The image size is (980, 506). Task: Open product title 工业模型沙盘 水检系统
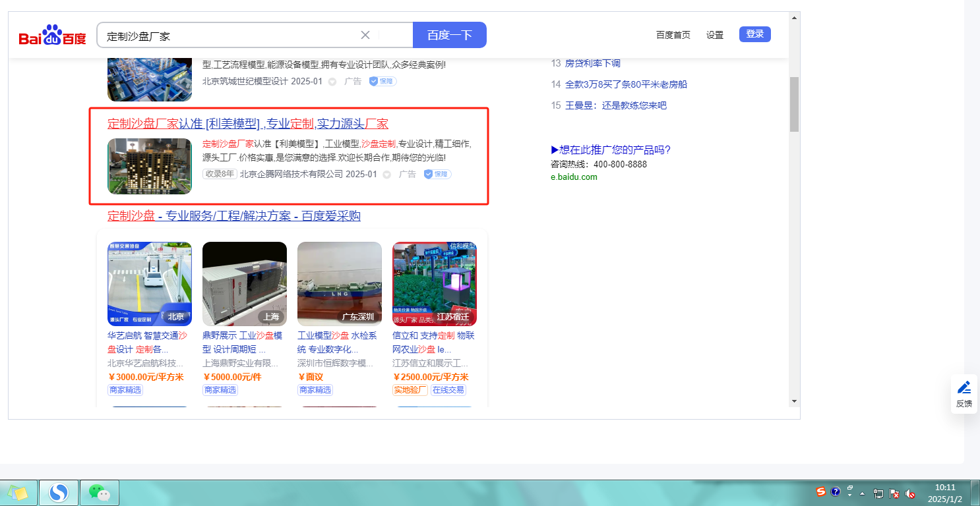337,343
